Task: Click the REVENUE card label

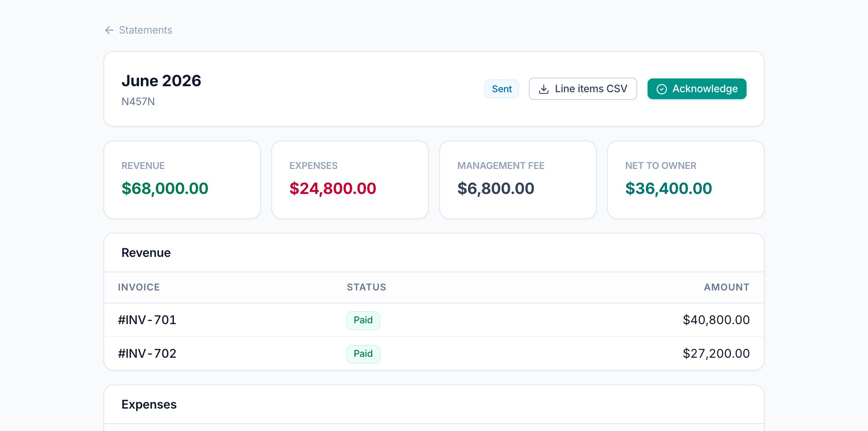Action: [143, 166]
